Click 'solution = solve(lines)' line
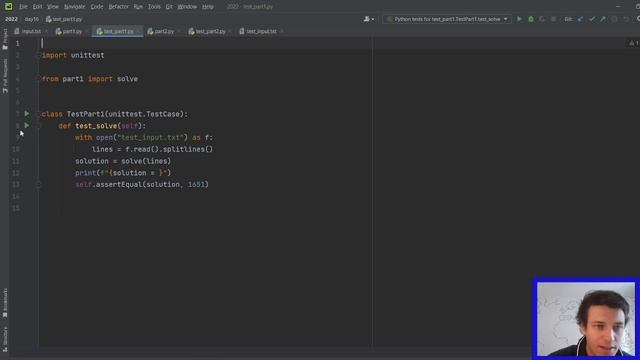The height and width of the screenshot is (360, 640). 123,161
